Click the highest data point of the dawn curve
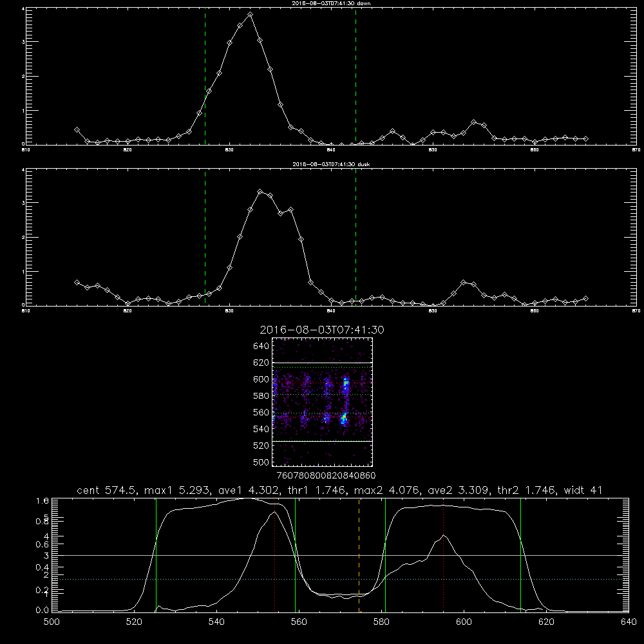The image size is (644, 644). coord(250,15)
